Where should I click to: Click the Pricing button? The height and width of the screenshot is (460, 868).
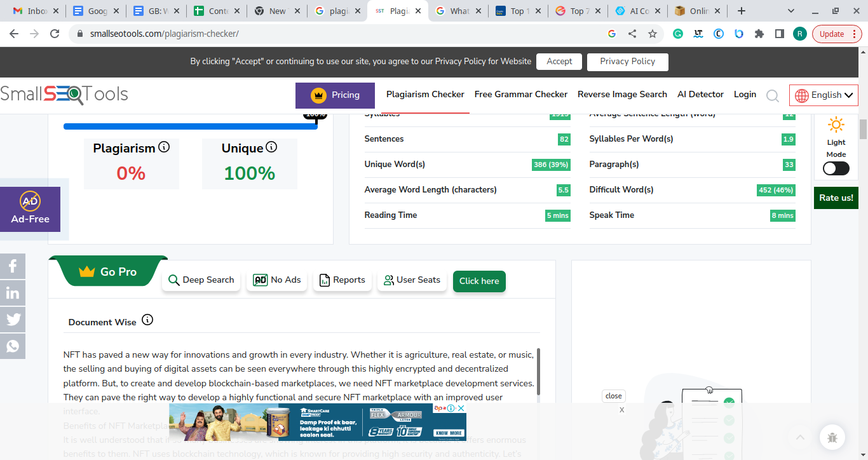coord(335,95)
